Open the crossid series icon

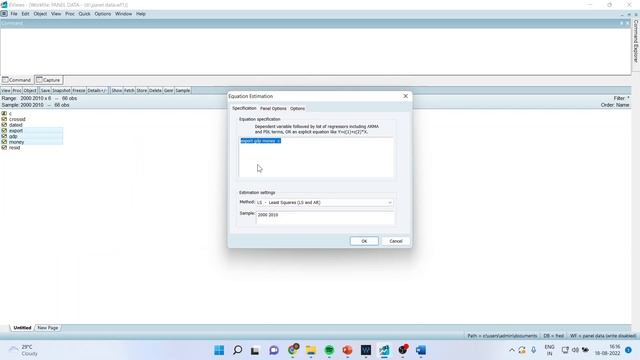(4, 119)
